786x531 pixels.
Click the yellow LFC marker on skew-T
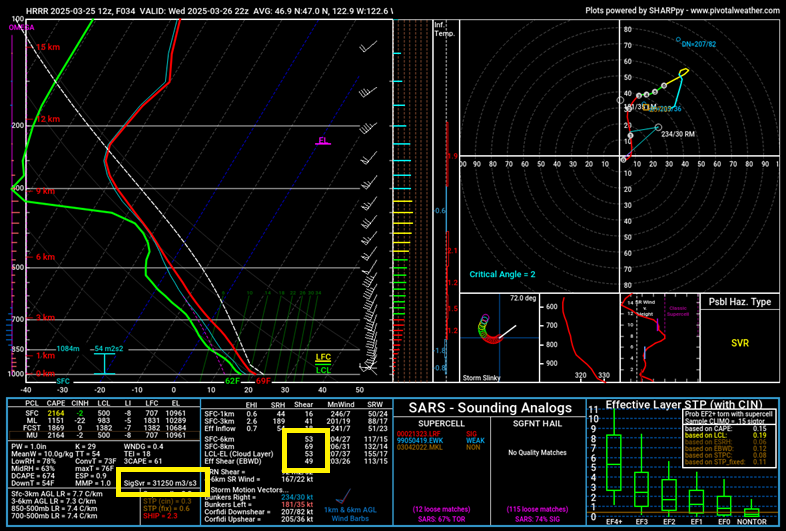coord(323,357)
